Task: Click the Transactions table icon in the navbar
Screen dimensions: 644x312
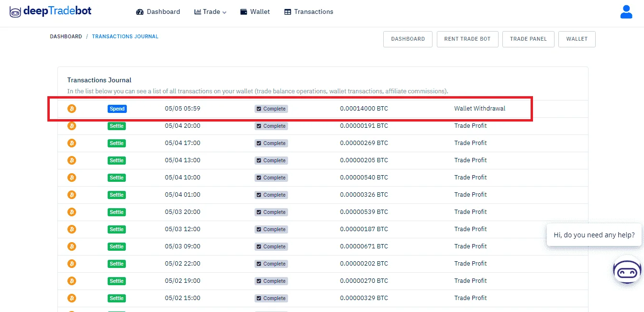Action: click(x=288, y=12)
